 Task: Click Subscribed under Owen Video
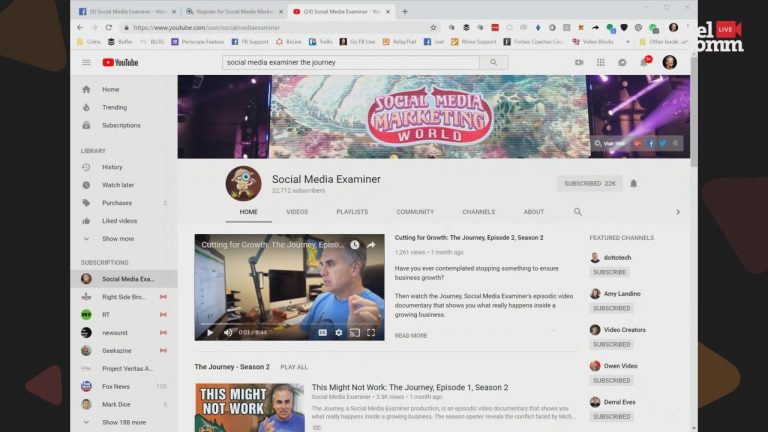[612, 381]
